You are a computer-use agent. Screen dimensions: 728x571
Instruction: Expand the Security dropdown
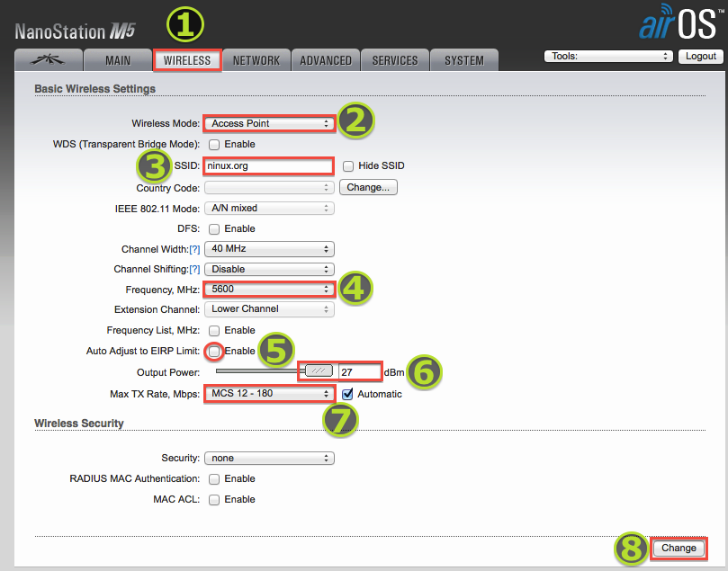(269, 458)
